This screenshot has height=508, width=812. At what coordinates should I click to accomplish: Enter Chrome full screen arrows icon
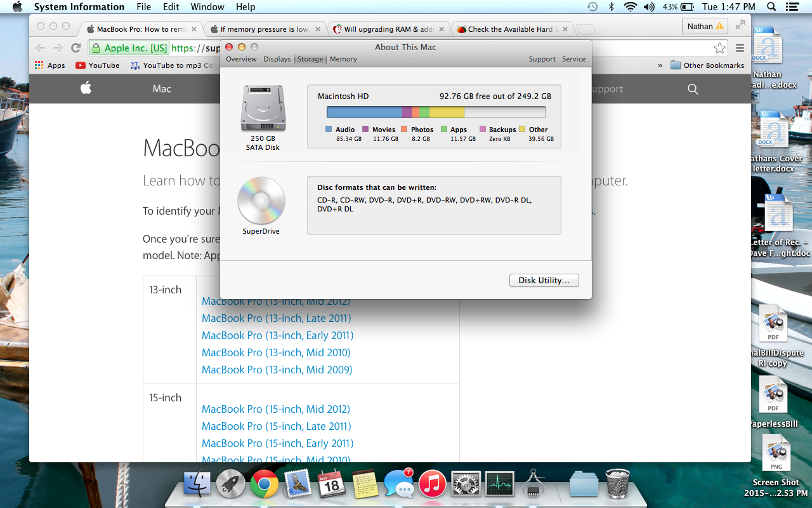[740, 25]
